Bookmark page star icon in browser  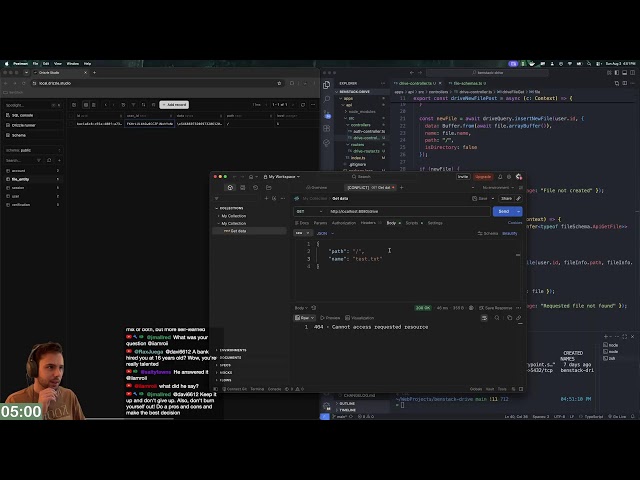pyautogui.click(x=280, y=83)
